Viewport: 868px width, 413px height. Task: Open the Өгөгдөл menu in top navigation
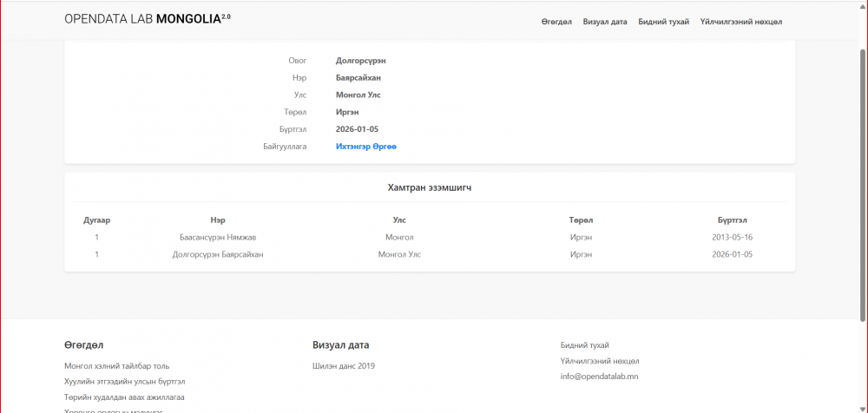556,22
